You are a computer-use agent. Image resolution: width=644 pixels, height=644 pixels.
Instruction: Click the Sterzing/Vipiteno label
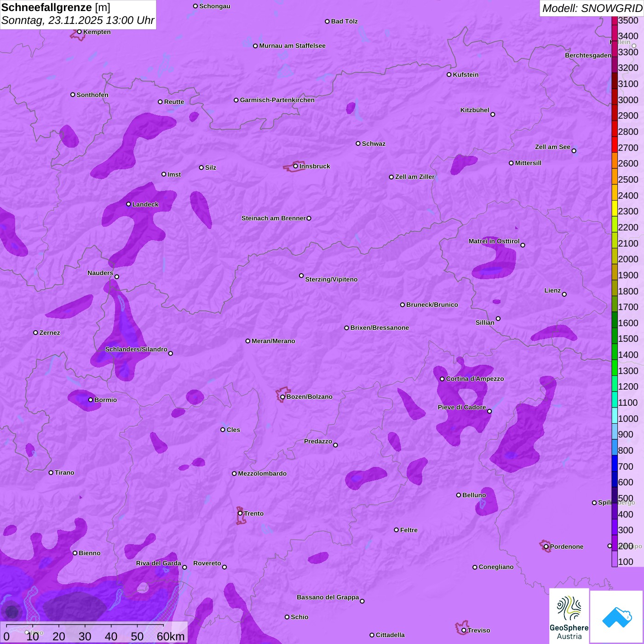click(x=331, y=279)
